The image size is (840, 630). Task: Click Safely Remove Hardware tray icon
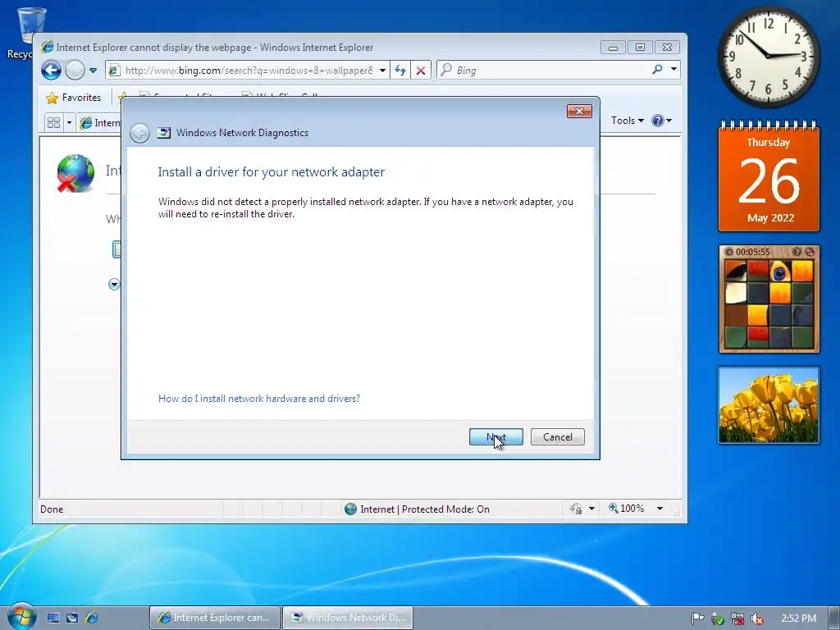click(x=717, y=619)
